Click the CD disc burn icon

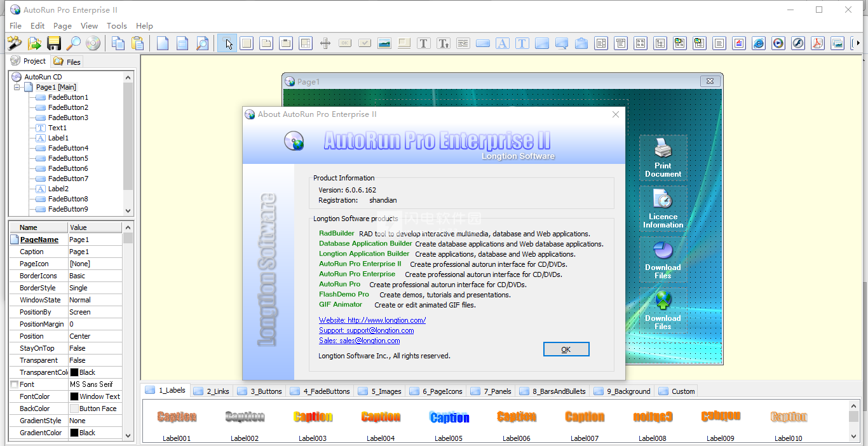(x=93, y=43)
